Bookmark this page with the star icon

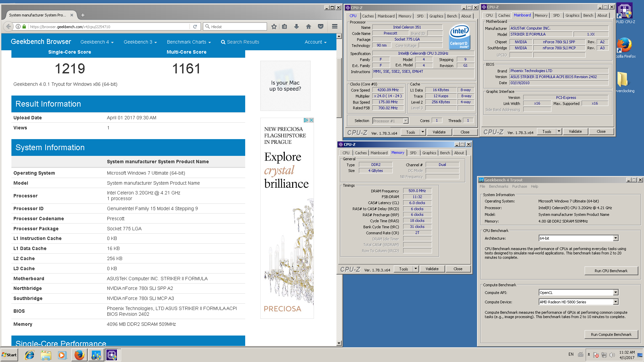click(x=274, y=26)
